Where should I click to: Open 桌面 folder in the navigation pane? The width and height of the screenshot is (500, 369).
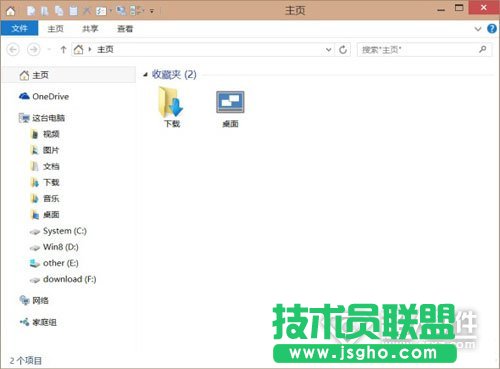51,214
